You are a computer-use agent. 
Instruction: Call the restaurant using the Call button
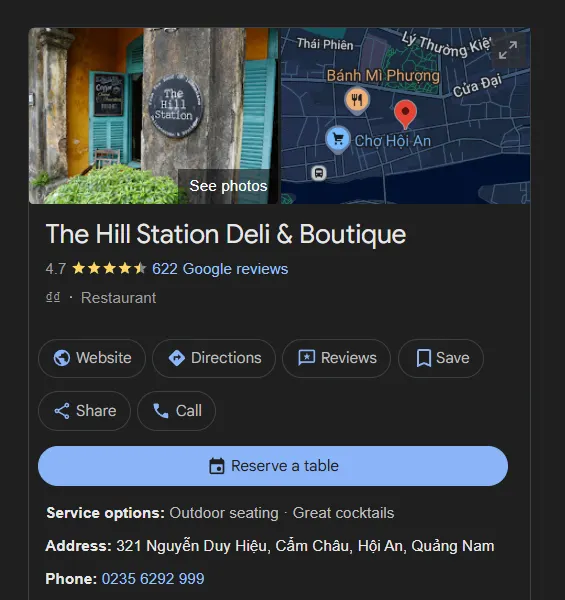pos(176,411)
